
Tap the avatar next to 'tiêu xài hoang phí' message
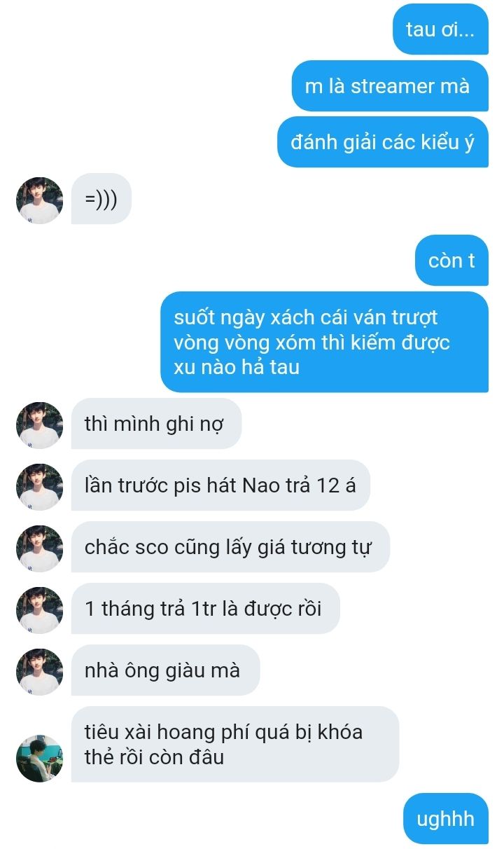coord(40,759)
